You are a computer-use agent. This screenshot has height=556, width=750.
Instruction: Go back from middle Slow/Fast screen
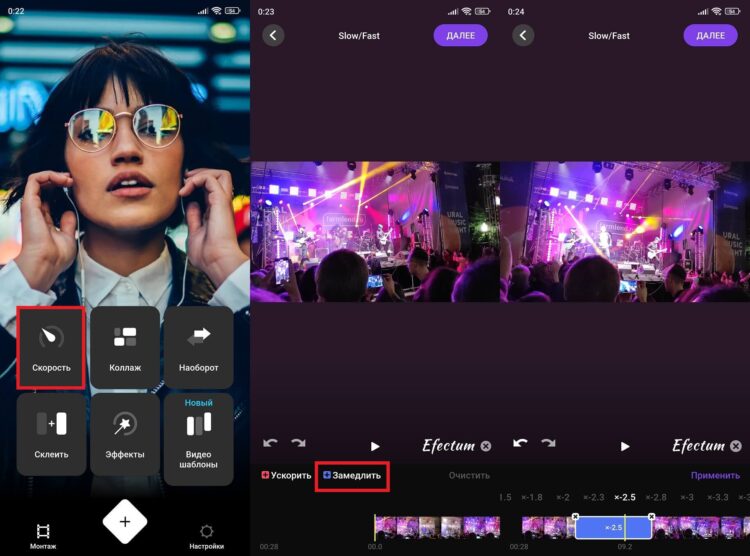273,35
